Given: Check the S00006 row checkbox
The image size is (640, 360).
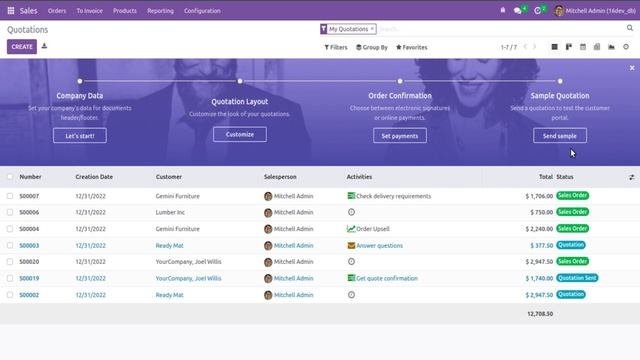Looking at the screenshot, I should pos(10,212).
